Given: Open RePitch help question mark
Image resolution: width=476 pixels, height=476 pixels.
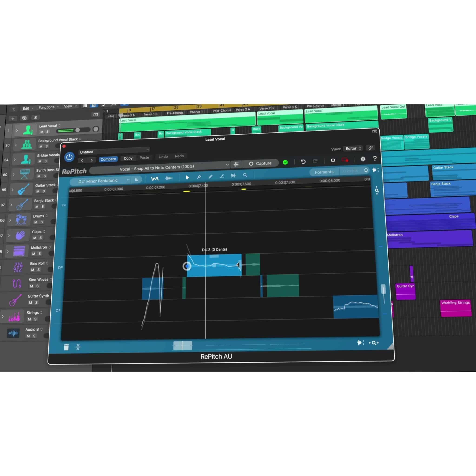Looking at the screenshot, I should 375,159.
